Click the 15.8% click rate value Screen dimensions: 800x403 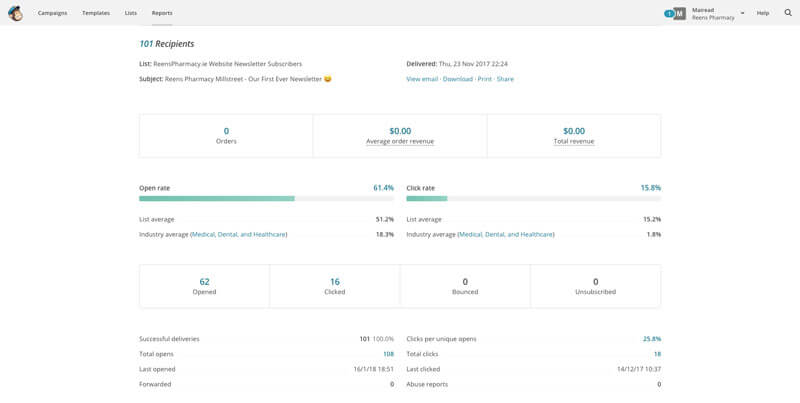click(x=651, y=188)
